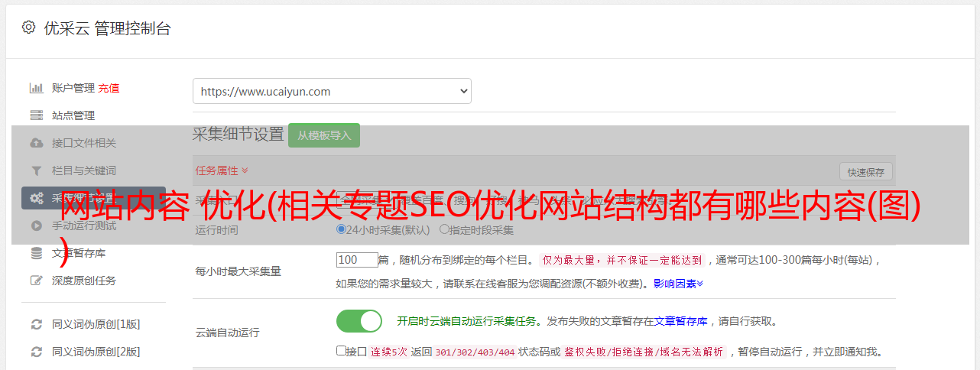Viewport: 980px width, 370px height.
Task: Click the 优采云 管理控制台 title
Action: [x=107, y=28]
